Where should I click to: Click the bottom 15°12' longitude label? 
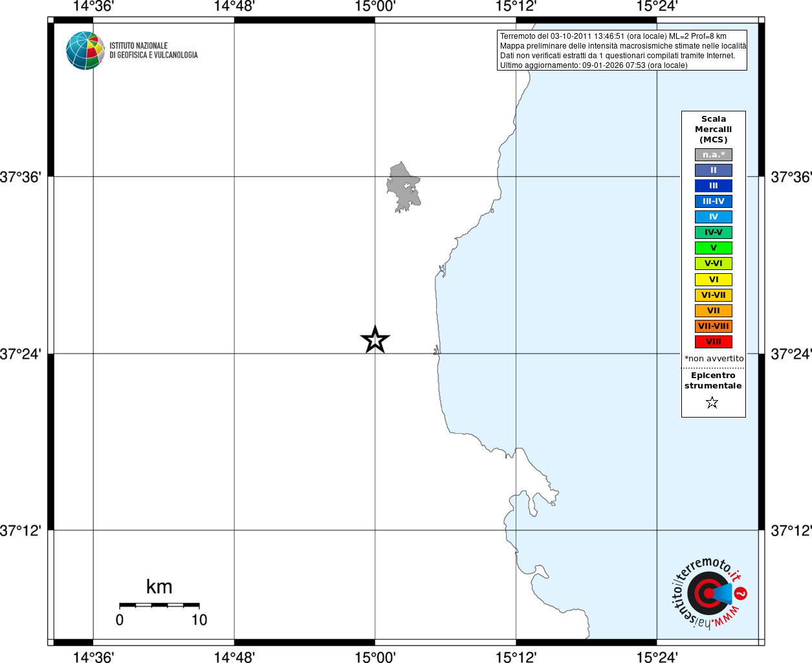516,657
